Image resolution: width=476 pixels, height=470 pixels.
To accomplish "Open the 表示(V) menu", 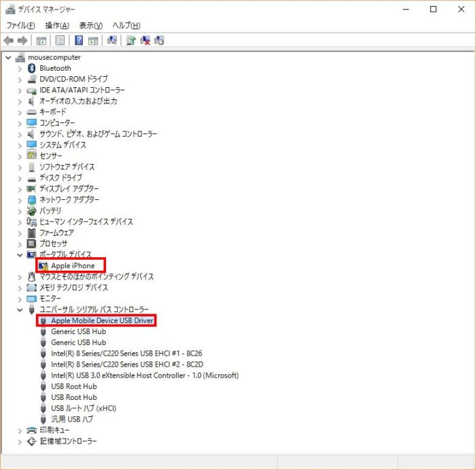I will coord(90,25).
